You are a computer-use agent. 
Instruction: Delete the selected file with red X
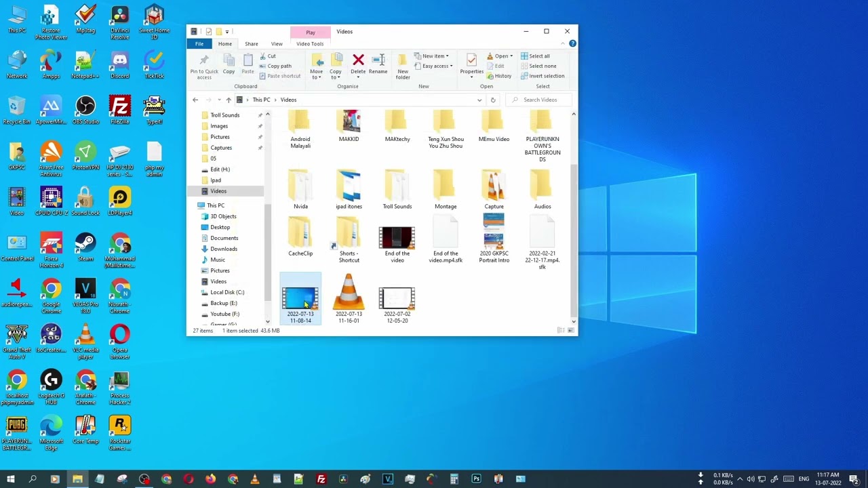click(358, 63)
